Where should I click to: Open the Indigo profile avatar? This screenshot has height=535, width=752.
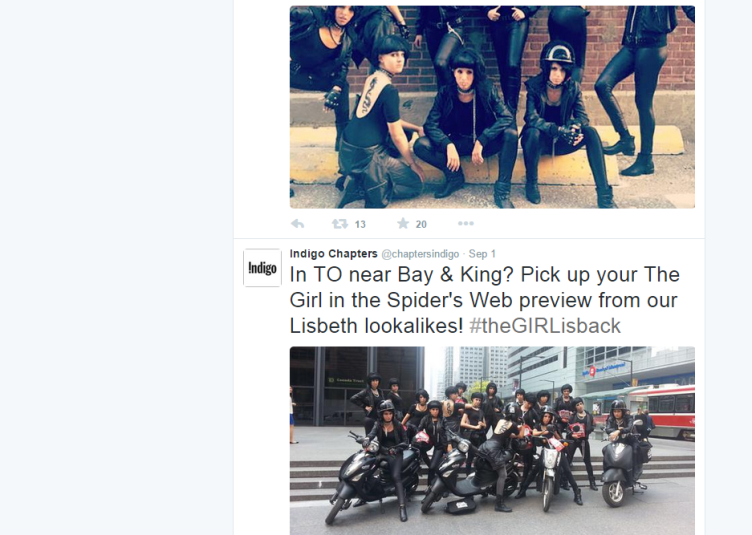click(x=262, y=268)
